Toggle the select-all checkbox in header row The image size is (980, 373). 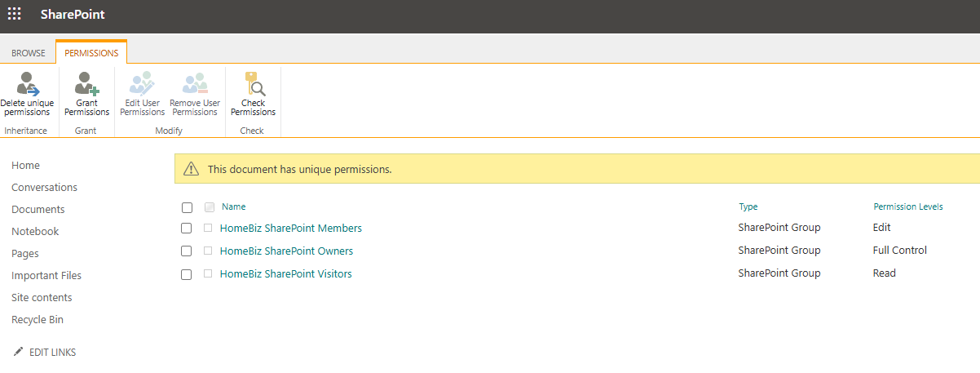[187, 207]
